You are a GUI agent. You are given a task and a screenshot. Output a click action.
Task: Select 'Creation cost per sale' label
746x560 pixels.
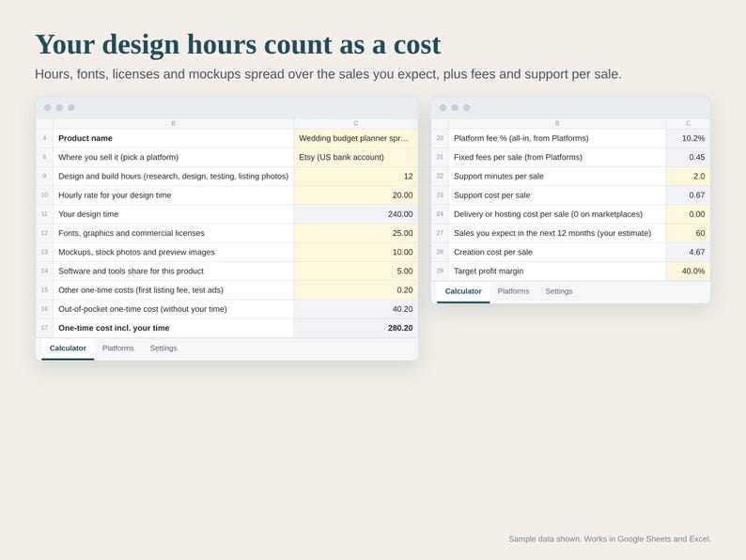click(557, 252)
